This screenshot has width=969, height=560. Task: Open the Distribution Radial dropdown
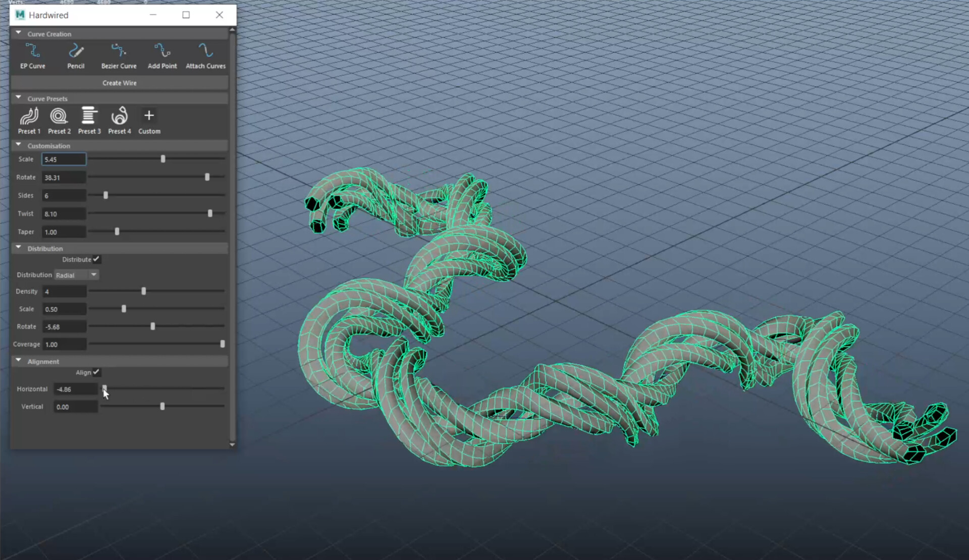point(77,275)
